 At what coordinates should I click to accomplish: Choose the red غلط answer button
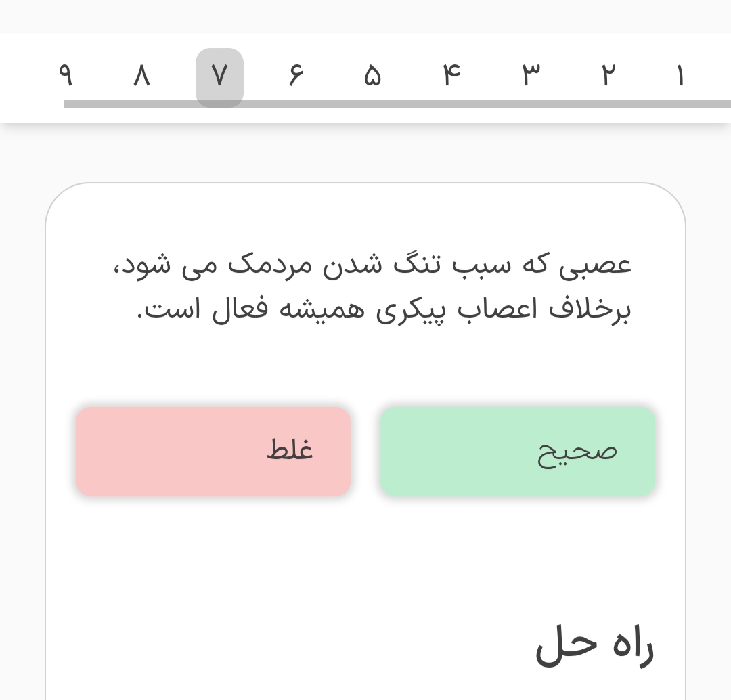(213, 451)
